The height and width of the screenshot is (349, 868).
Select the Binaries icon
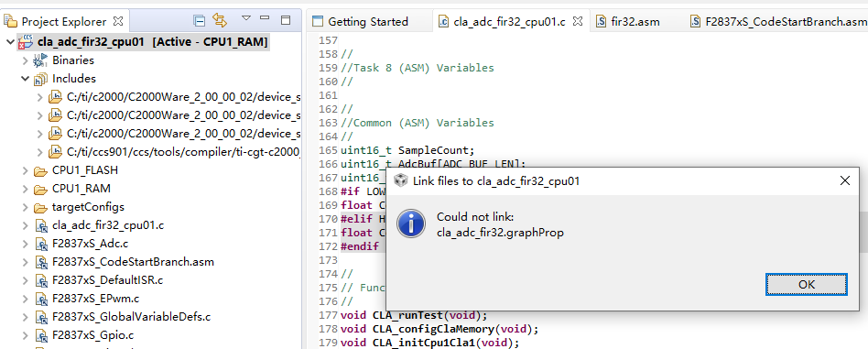(x=40, y=60)
